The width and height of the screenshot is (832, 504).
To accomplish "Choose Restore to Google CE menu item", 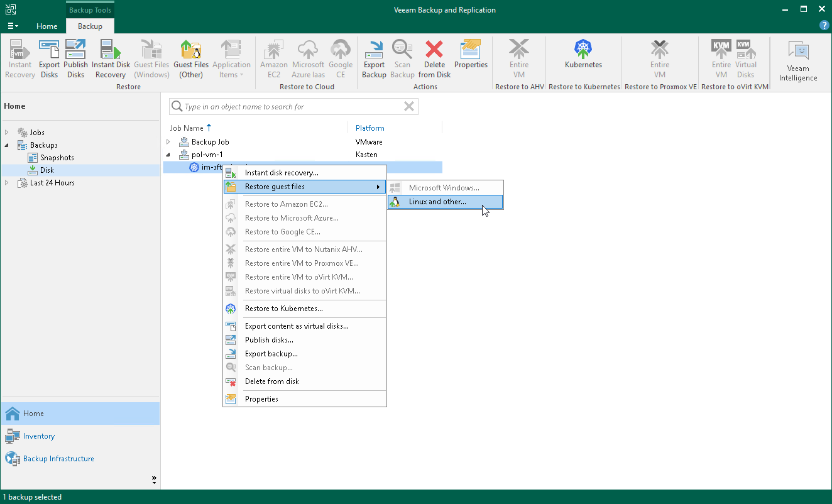I will coord(305,232).
